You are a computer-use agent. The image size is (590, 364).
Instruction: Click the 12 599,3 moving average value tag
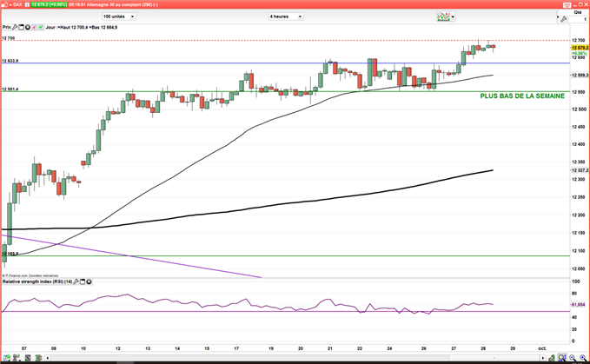coord(580,76)
